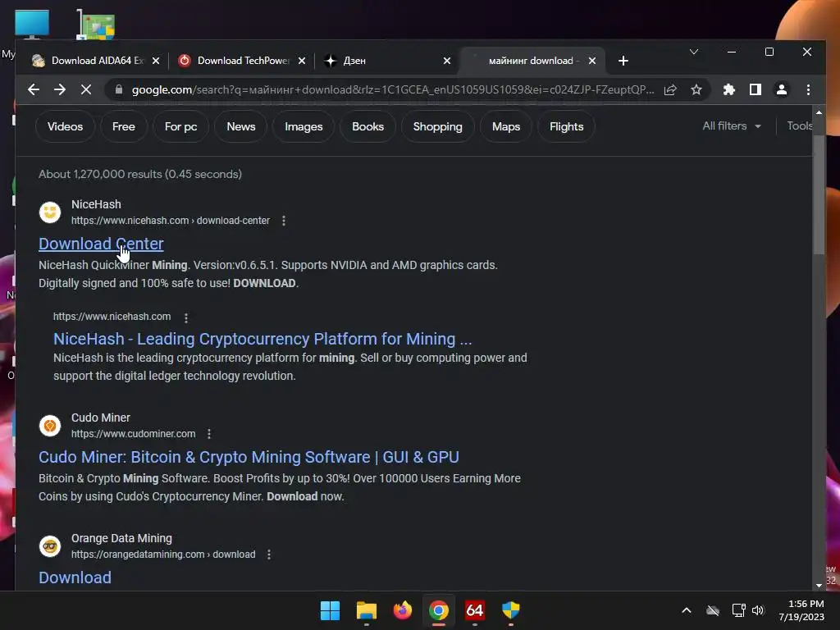Open nicehash.com sub-result options menu
This screenshot has height=630, width=840.
coord(186,317)
